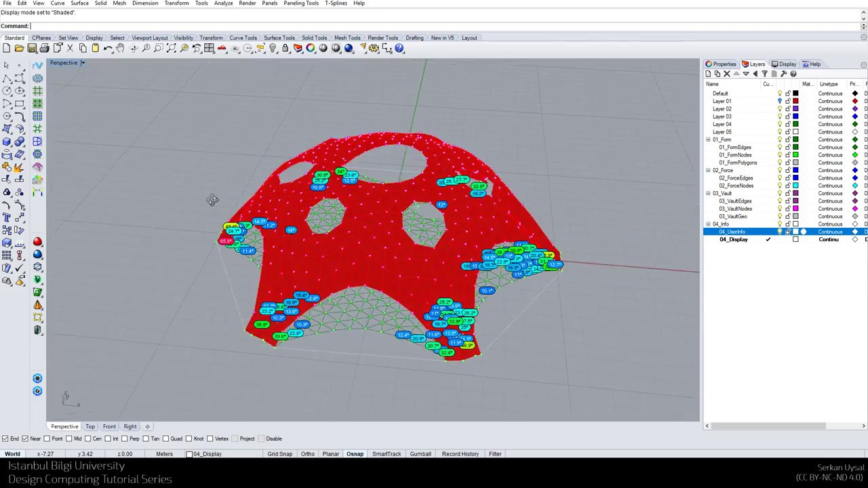Collapse the 02_Force layer group

coord(708,170)
